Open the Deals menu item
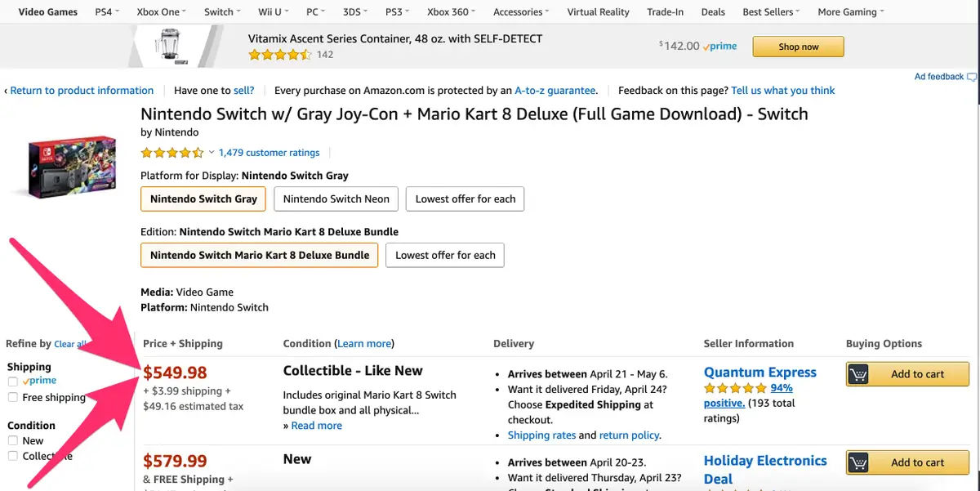The image size is (980, 491). click(x=713, y=12)
